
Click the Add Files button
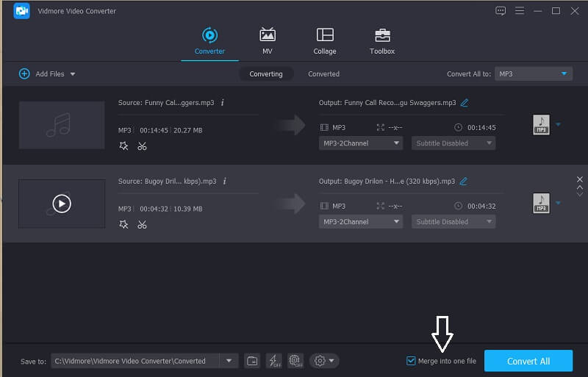pyautogui.click(x=48, y=73)
